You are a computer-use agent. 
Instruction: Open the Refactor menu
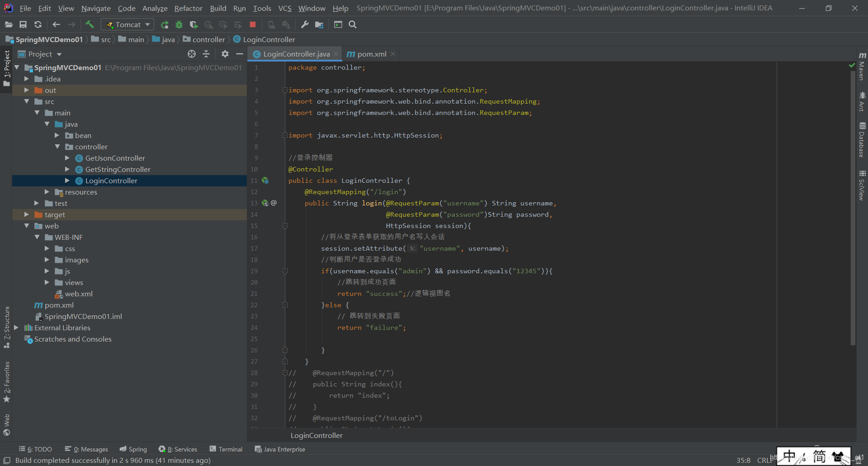pos(188,8)
